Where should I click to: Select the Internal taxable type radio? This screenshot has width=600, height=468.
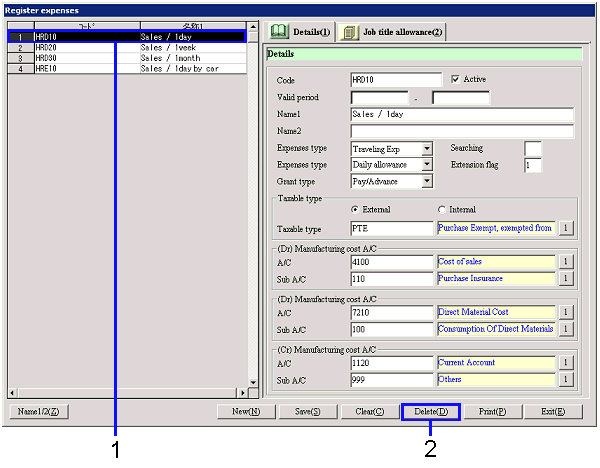pyautogui.click(x=441, y=209)
